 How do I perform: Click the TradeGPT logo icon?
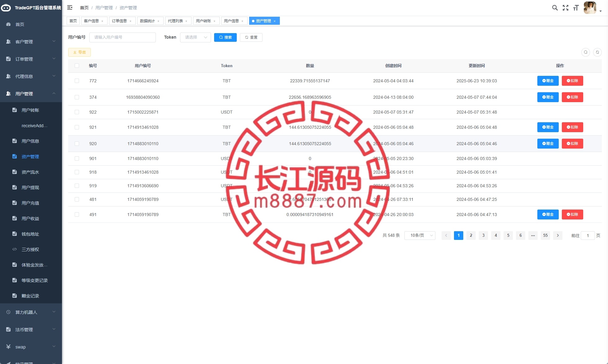pyautogui.click(x=6, y=8)
